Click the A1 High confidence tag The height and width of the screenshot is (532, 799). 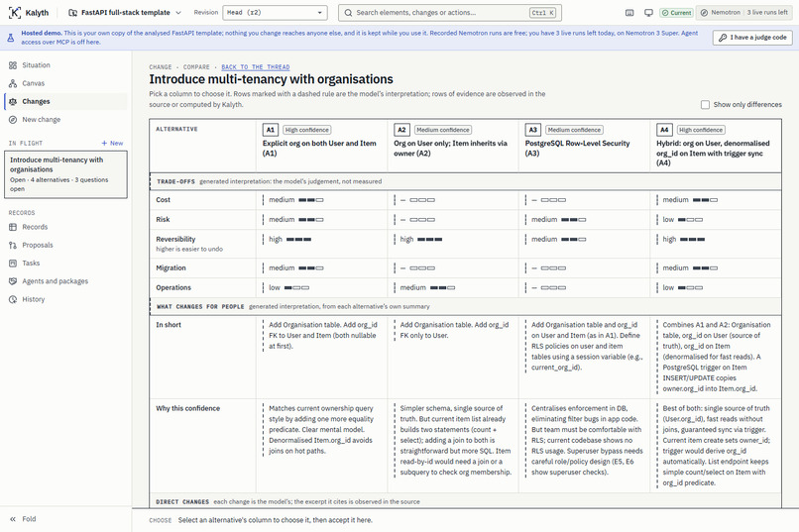[x=306, y=130]
